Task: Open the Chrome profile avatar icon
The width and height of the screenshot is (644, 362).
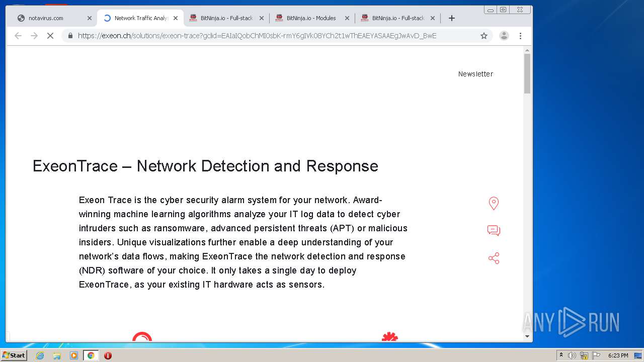Action: point(504,36)
